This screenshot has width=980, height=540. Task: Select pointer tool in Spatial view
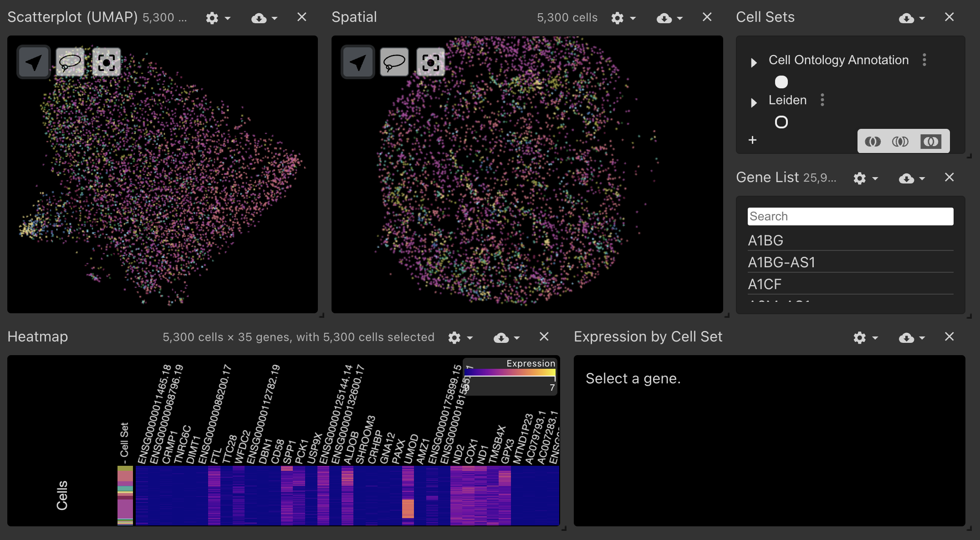[357, 62]
